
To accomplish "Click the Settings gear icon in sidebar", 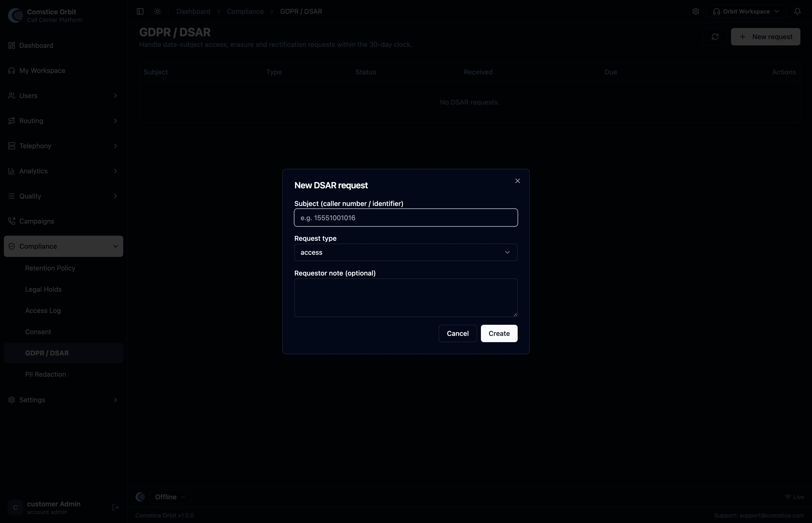I will (12, 400).
